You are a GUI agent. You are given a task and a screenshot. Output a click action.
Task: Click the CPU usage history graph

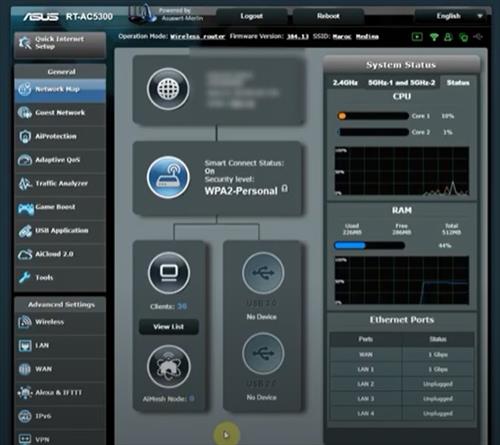click(x=402, y=171)
